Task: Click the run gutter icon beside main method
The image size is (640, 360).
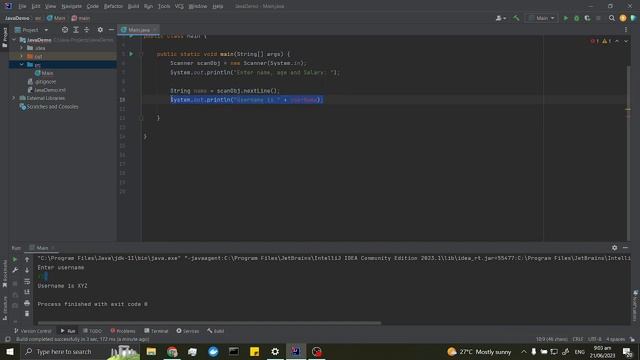Action: click(131, 54)
